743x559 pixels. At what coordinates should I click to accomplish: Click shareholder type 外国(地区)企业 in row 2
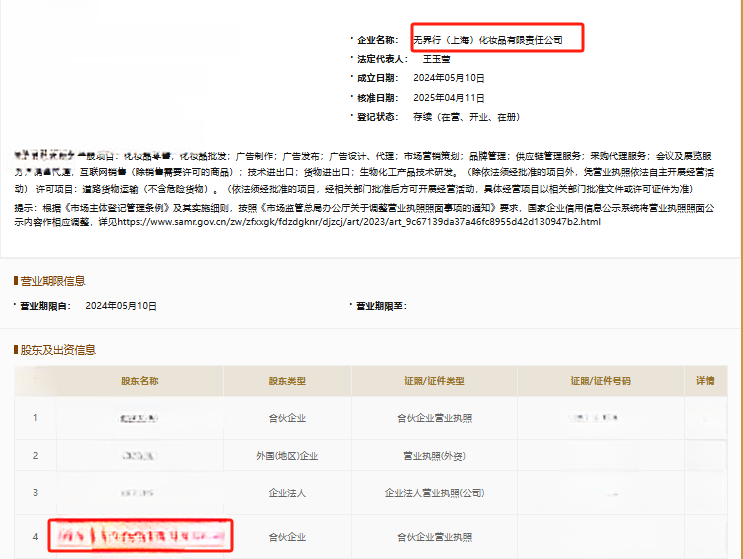[287, 456]
